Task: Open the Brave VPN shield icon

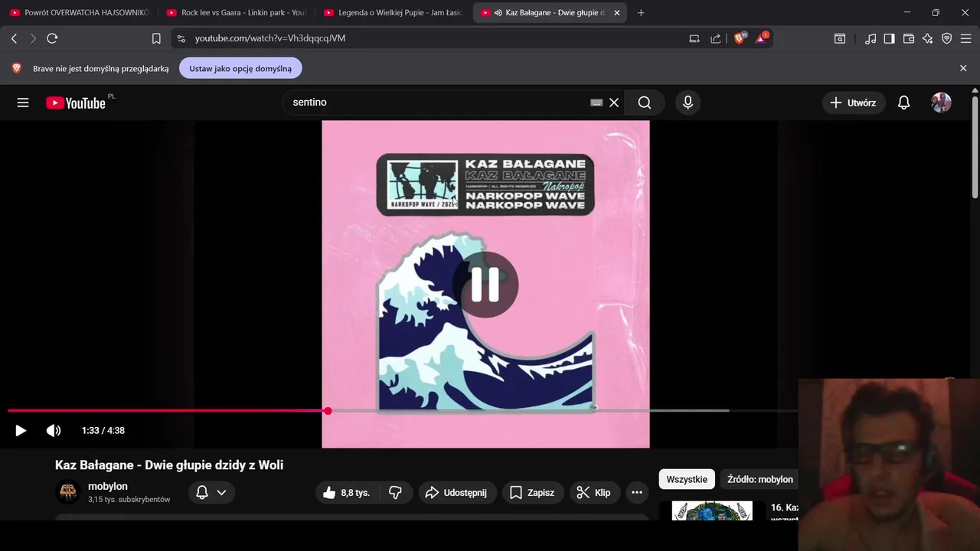Action: point(947,38)
